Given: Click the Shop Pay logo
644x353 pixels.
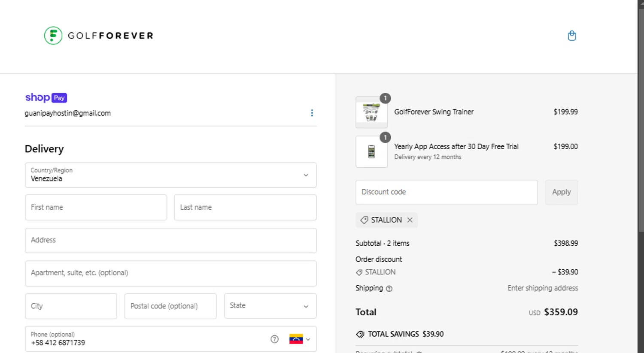Looking at the screenshot, I should point(46,98).
